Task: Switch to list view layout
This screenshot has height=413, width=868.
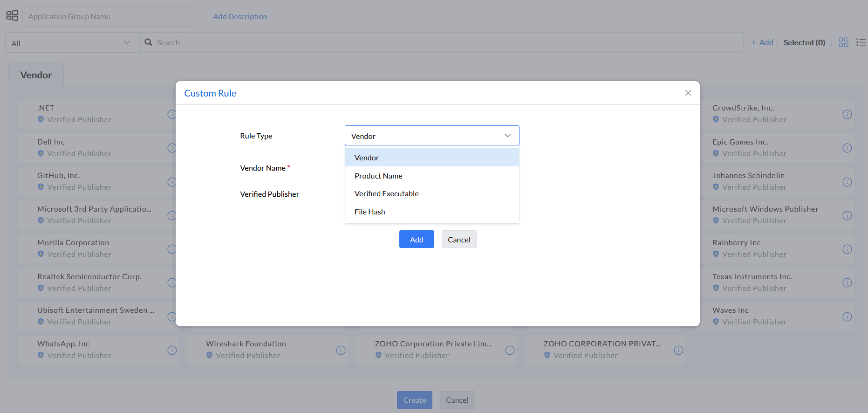Action: (x=861, y=42)
